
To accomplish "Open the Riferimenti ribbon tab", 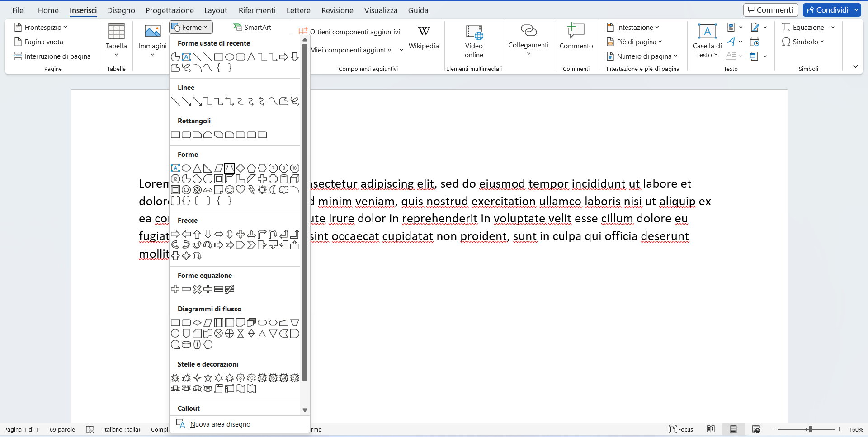I will coord(257,10).
